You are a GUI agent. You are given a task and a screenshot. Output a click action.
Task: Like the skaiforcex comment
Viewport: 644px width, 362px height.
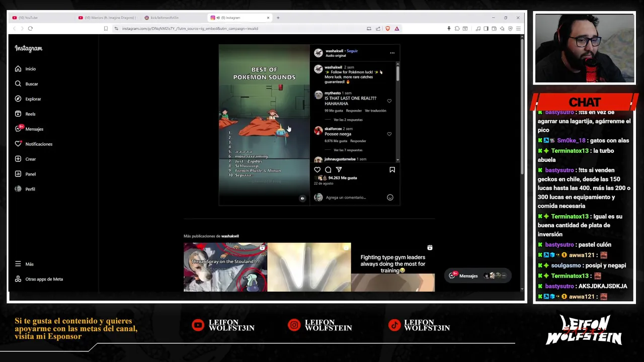pos(389,134)
